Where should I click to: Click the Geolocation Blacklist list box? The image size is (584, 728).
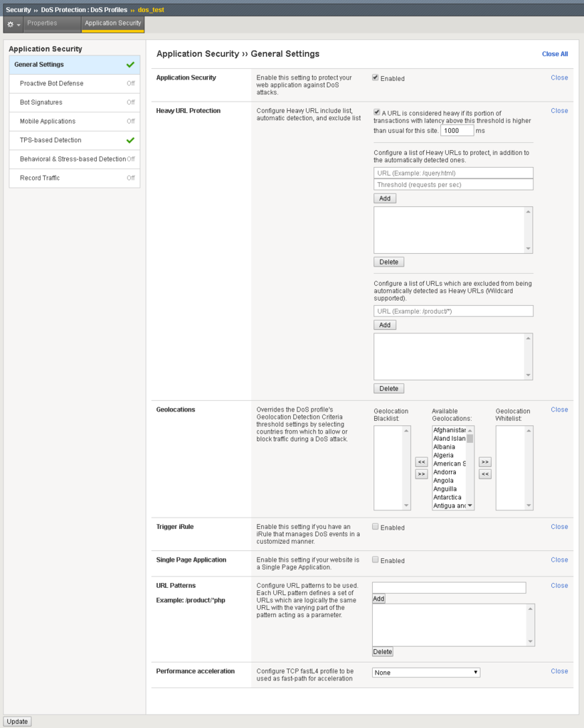click(x=392, y=468)
